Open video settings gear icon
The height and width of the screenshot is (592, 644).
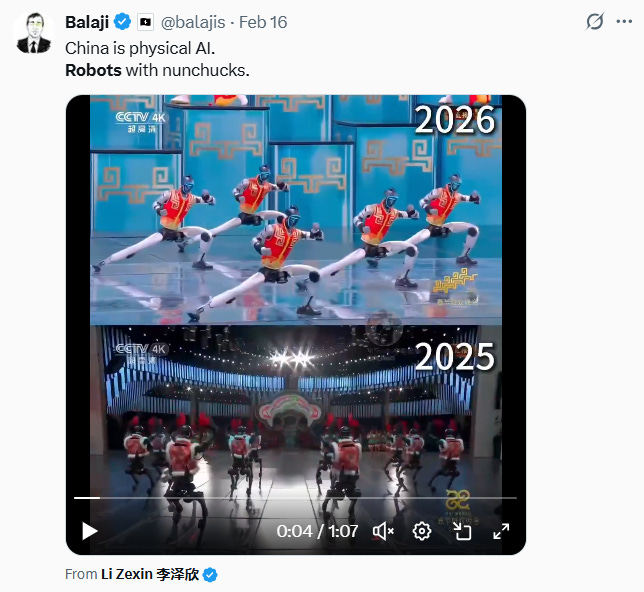tap(422, 531)
